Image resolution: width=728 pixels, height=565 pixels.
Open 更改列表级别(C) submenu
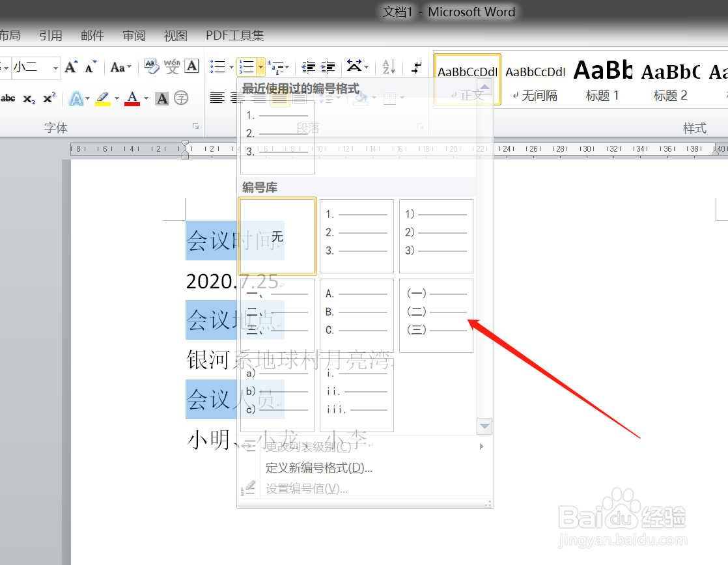tap(365, 447)
